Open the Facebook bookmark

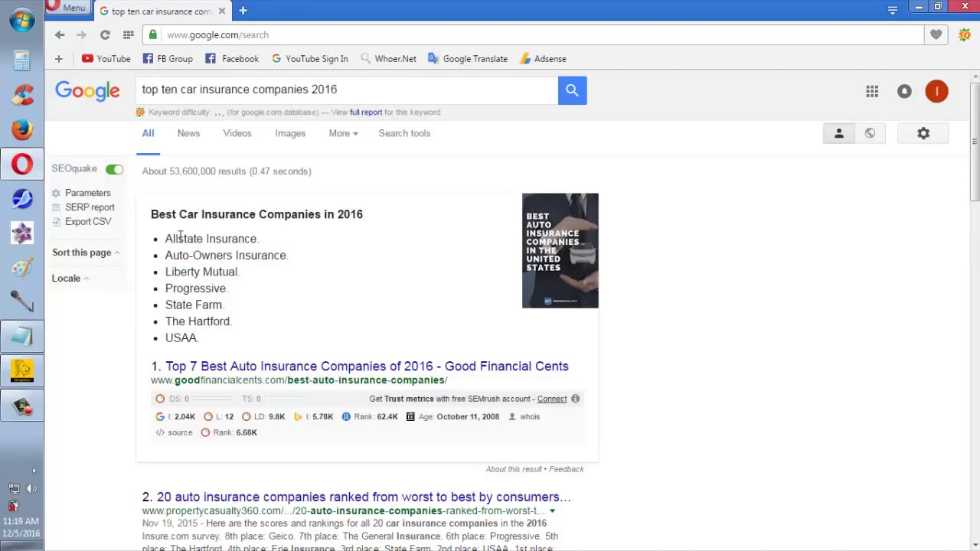232,58
